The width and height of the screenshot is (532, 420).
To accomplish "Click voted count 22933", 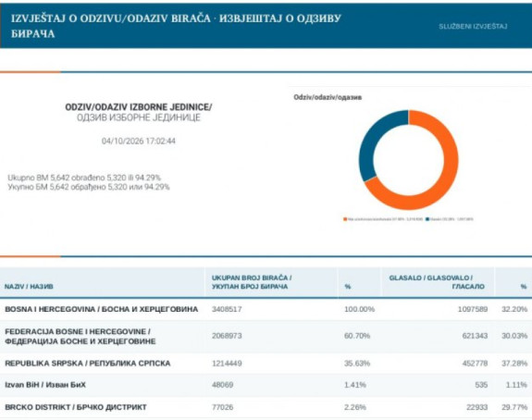I will click(477, 407).
